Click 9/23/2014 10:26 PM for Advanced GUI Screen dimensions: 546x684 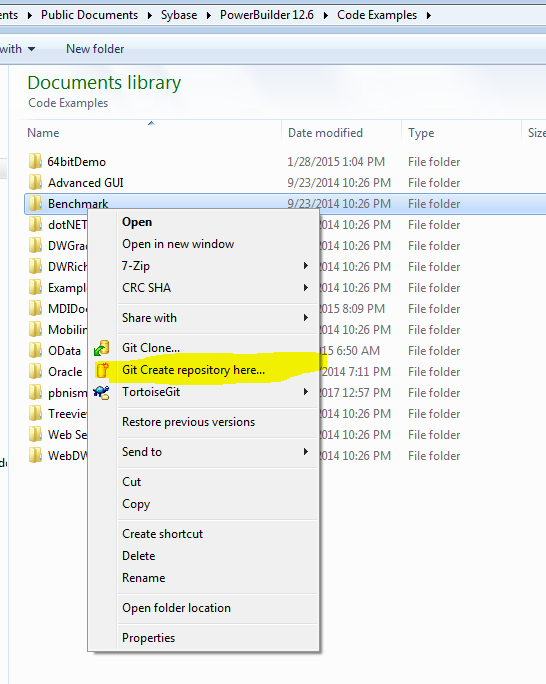339,183
